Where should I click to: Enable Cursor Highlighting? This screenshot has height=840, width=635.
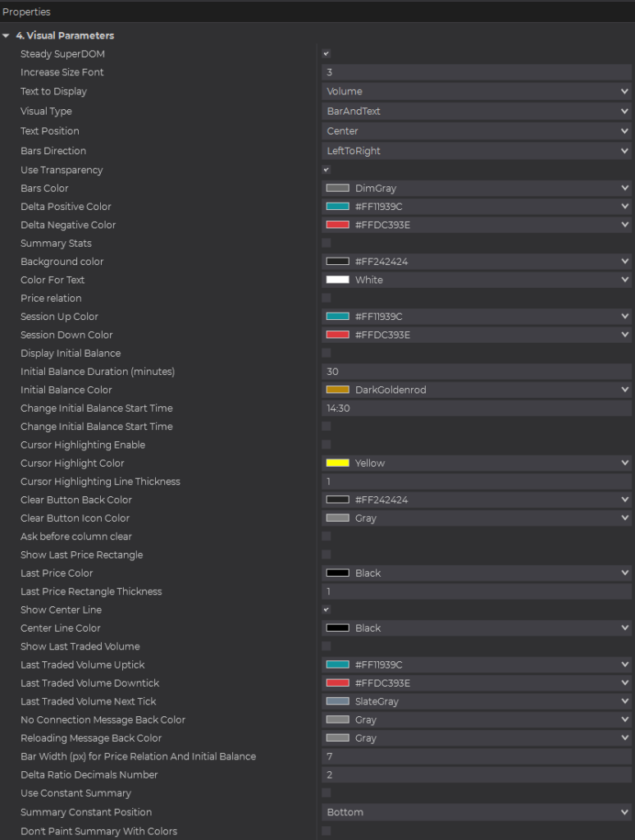point(326,444)
